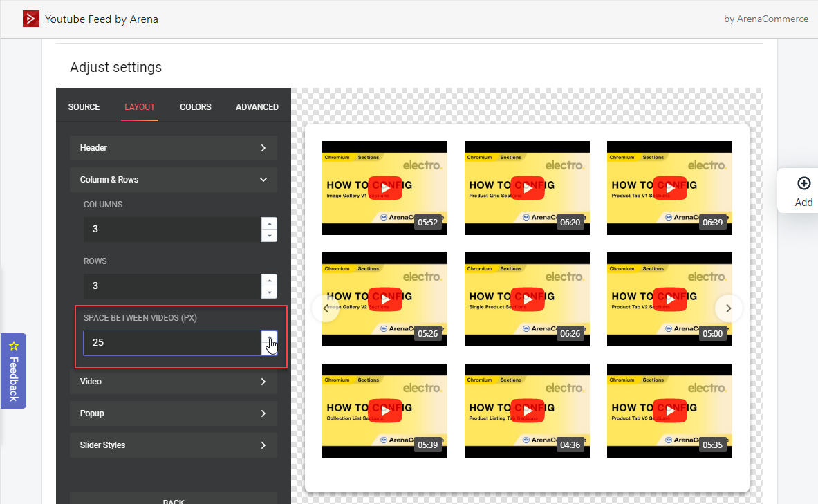Decrease COLUMNS value with down arrow
This screenshot has height=504, width=818.
tap(269, 236)
